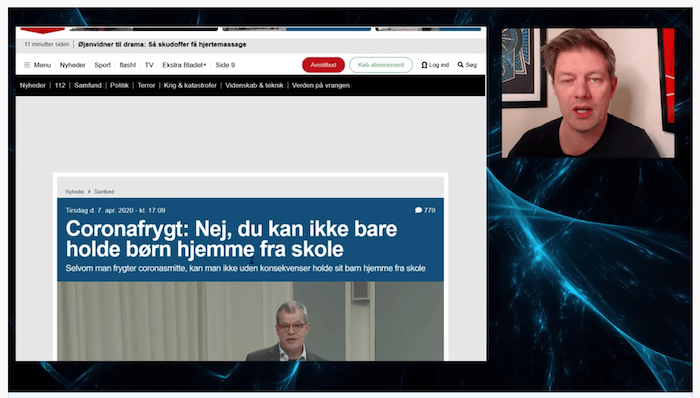Screen dimensions: 700x398
Task: Click the article subtitle about coronasmitte
Action: coord(246,268)
